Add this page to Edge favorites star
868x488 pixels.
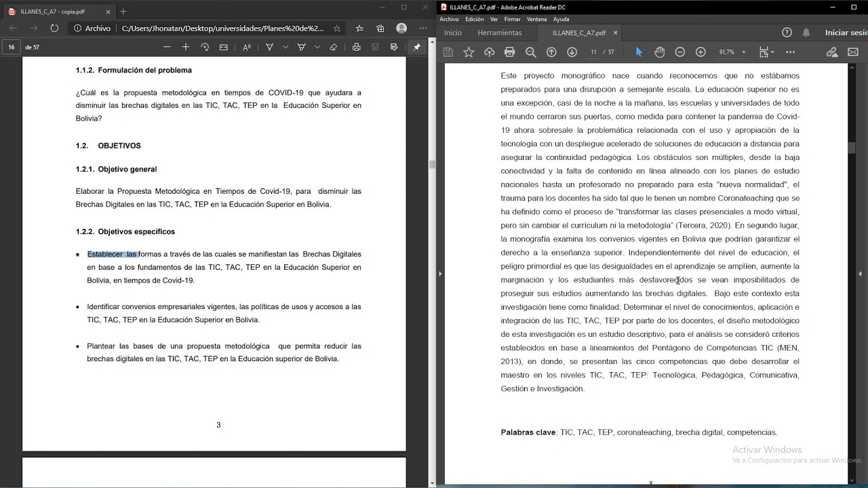pyautogui.click(x=337, y=28)
